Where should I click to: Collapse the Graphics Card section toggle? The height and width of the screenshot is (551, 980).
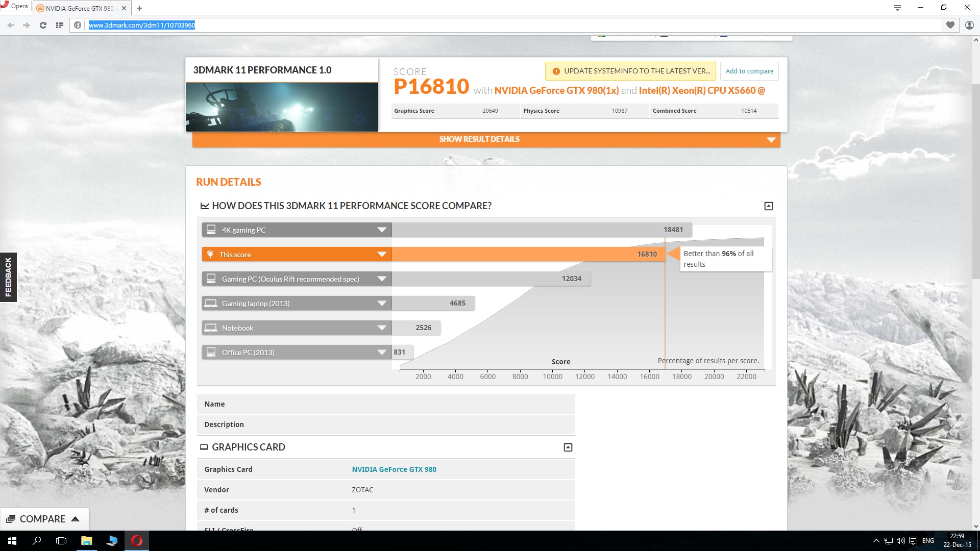click(568, 447)
